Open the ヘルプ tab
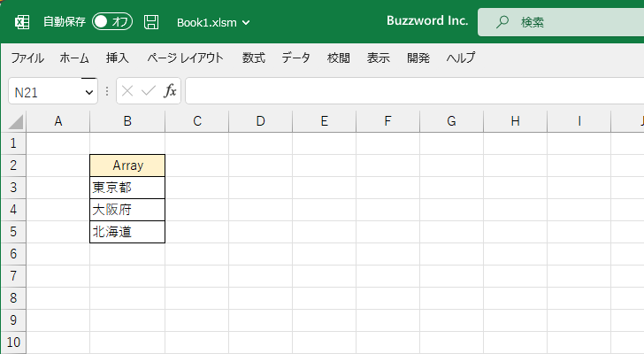The width and height of the screenshot is (644, 354). pos(461,58)
